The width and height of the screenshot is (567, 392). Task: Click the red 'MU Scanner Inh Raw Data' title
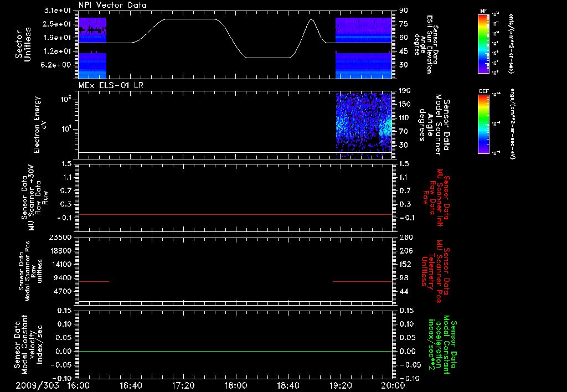click(436, 198)
